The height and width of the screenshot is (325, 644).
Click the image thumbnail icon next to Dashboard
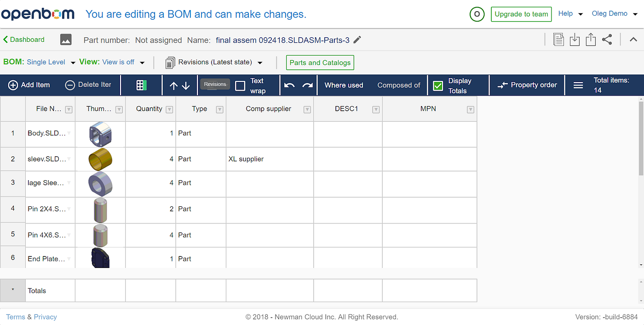point(66,40)
